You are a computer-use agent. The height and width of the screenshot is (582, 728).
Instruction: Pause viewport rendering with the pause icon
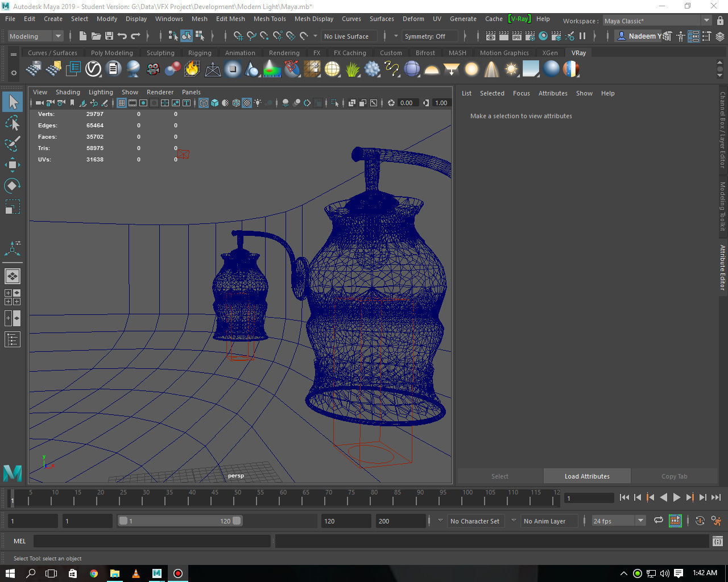tap(582, 36)
